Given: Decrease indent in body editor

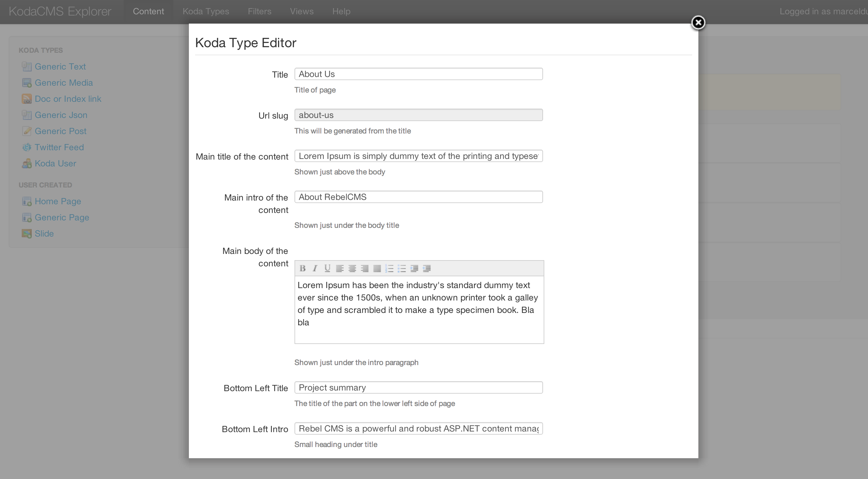Looking at the screenshot, I should point(427,268).
